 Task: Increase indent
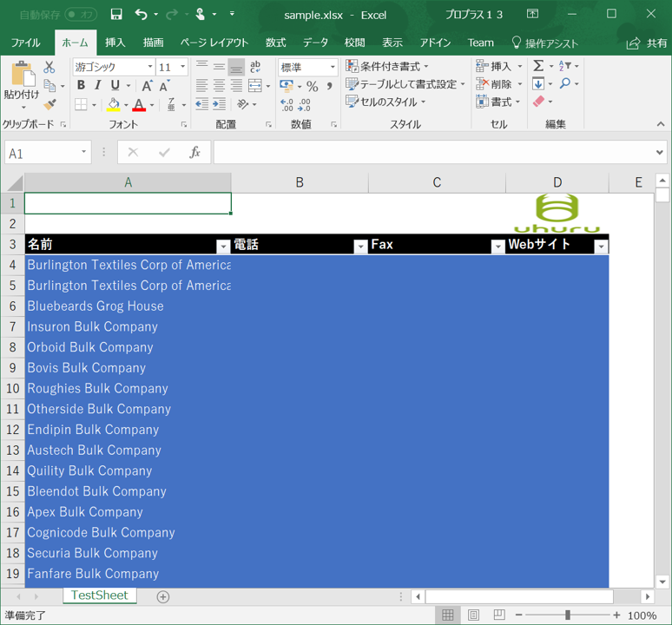click(219, 104)
